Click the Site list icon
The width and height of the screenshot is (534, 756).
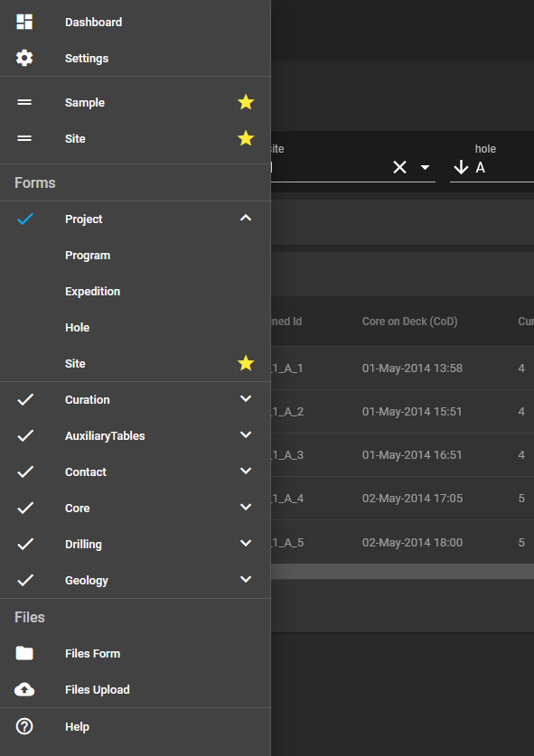23,138
